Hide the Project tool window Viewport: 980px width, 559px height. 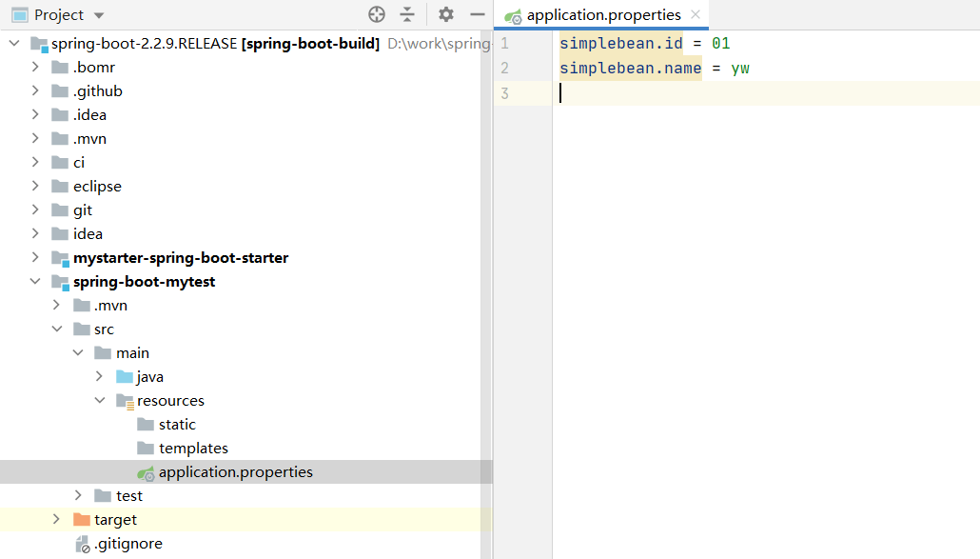(x=478, y=14)
